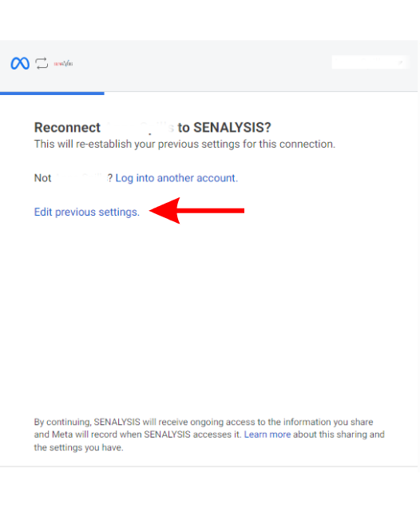Viewport: 420px width, 512px height.
Task: Open the Edit previous settings link
Action: (87, 212)
